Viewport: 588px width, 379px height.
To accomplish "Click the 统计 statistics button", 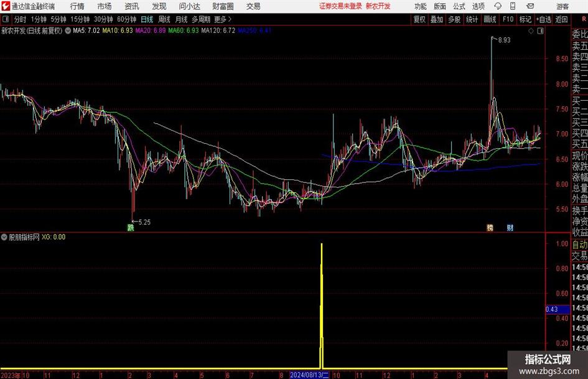I will pyautogui.click(x=472, y=19).
